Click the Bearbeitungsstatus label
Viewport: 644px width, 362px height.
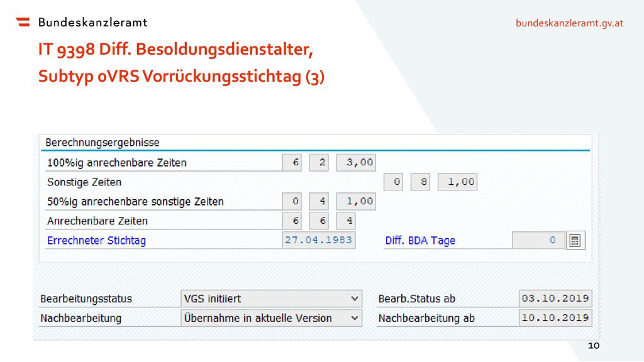86,299
